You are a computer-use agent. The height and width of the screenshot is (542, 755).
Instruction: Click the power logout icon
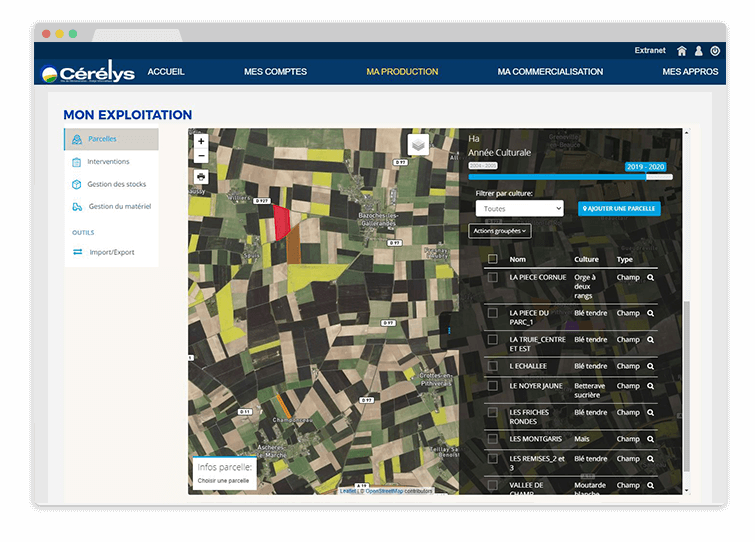pyautogui.click(x=715, y=51)
